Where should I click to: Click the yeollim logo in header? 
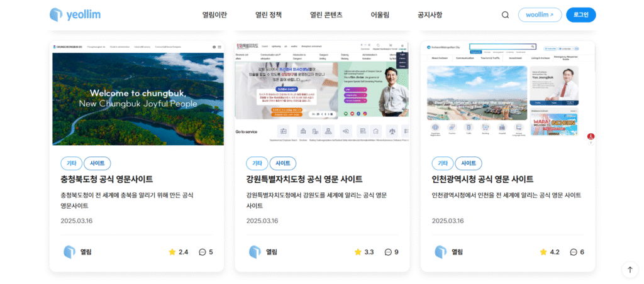coord(75,14)
